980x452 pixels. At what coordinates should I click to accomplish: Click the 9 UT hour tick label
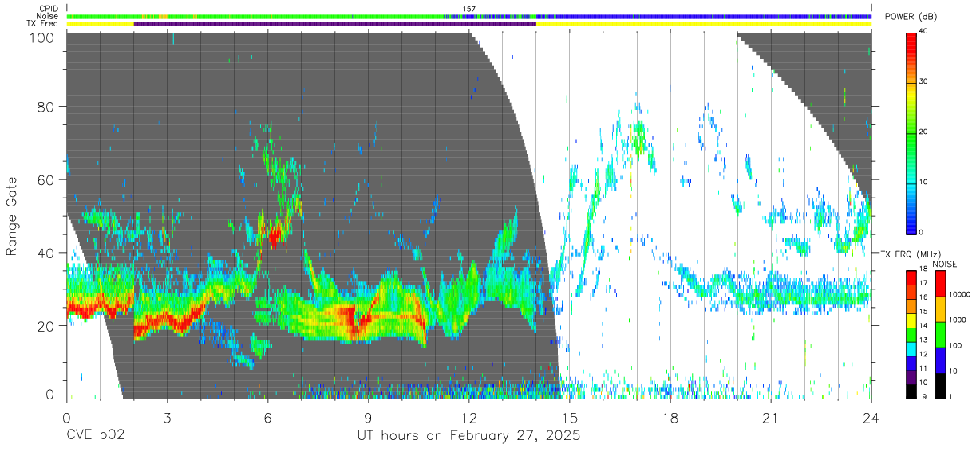(368, 417)
